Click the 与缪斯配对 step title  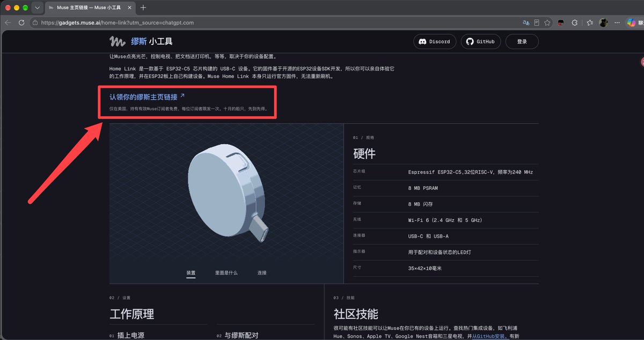click(241, 336)
